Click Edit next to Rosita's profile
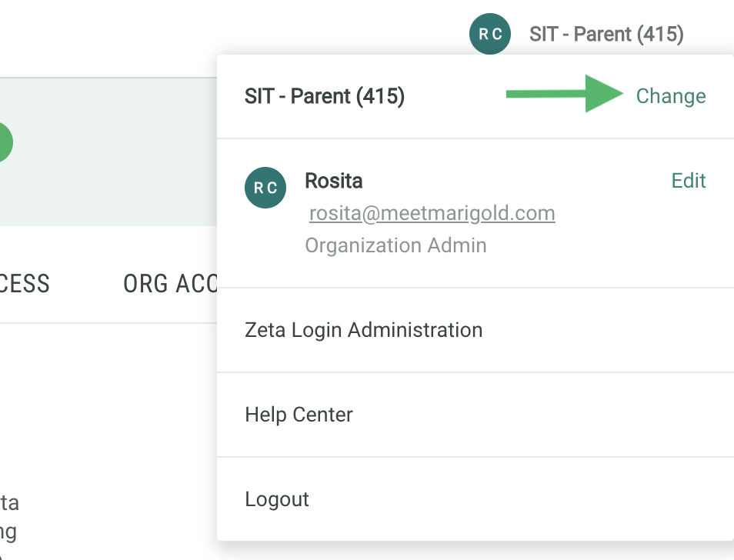The width and height of the screenshot is (734, 560). pos(689,181)
